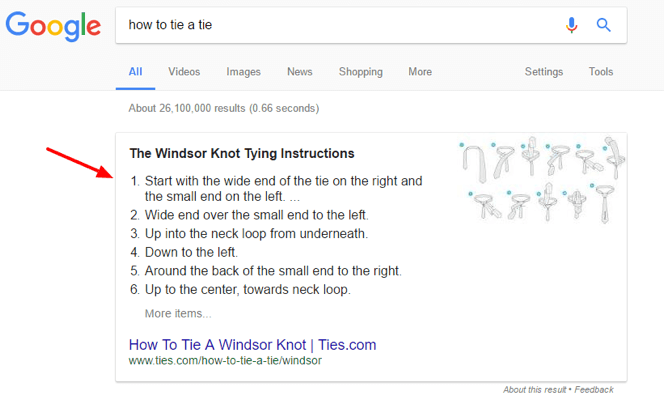Expand the More search categories menu

coord(420,72)
